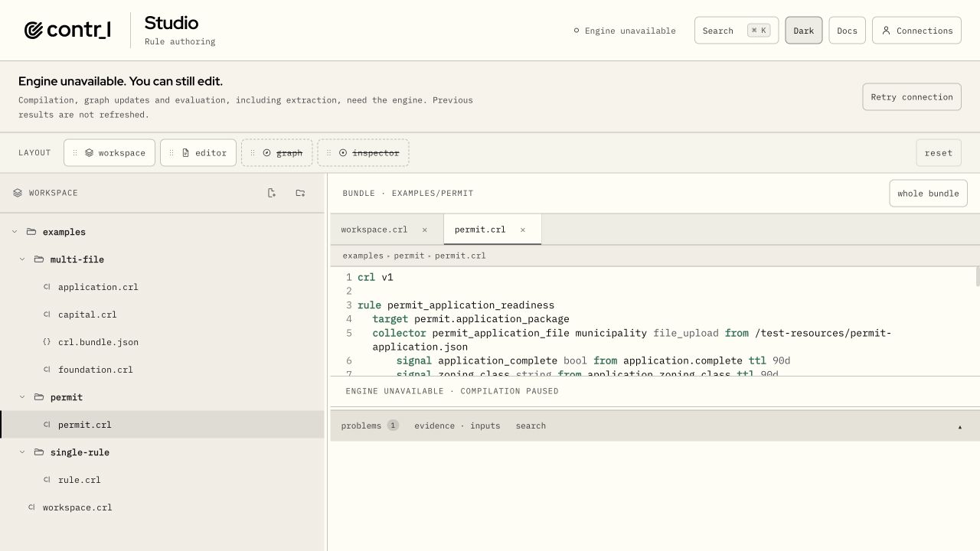
Task: Click the new folder icon in Workspace header
Action: (300, 193)
